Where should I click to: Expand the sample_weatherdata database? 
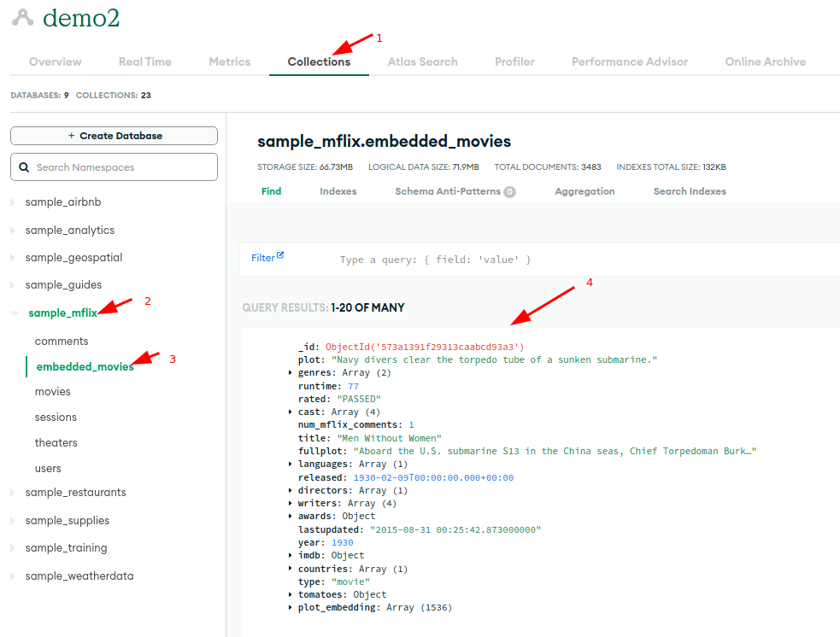pos(12,576)
